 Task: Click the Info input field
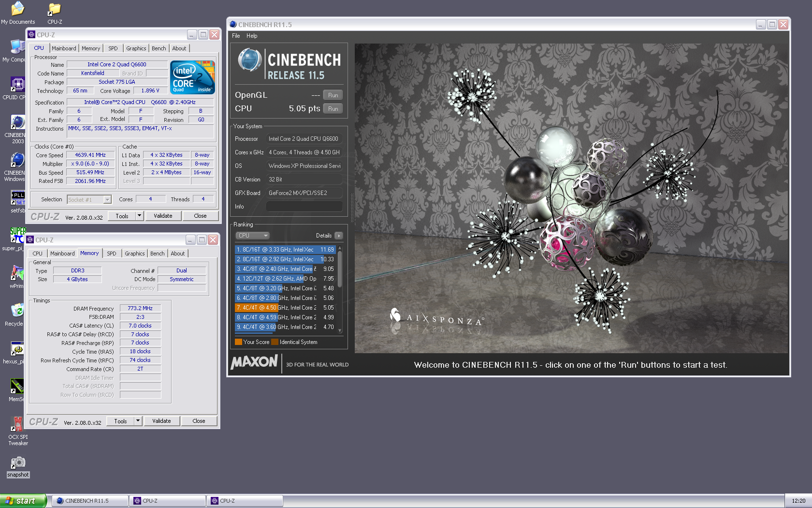304,207
